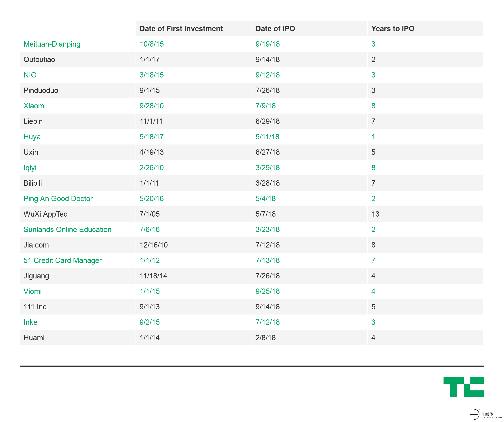Click the 'Ping An Good Doctor' row label
This screenshot has width=504, height=422.
(x=58, y=198)
